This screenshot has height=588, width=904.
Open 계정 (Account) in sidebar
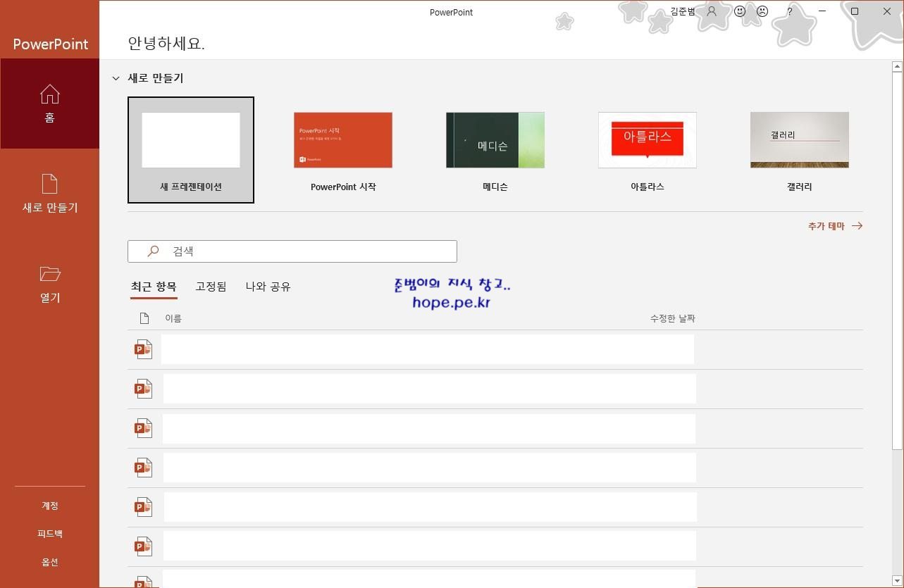click(50, 506)
